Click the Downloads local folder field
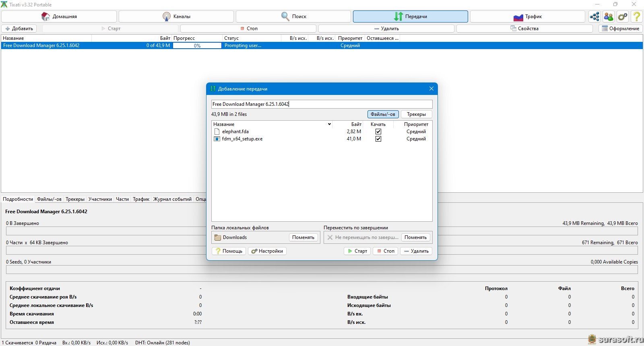644x346 pixels. (x=250, y=237)
